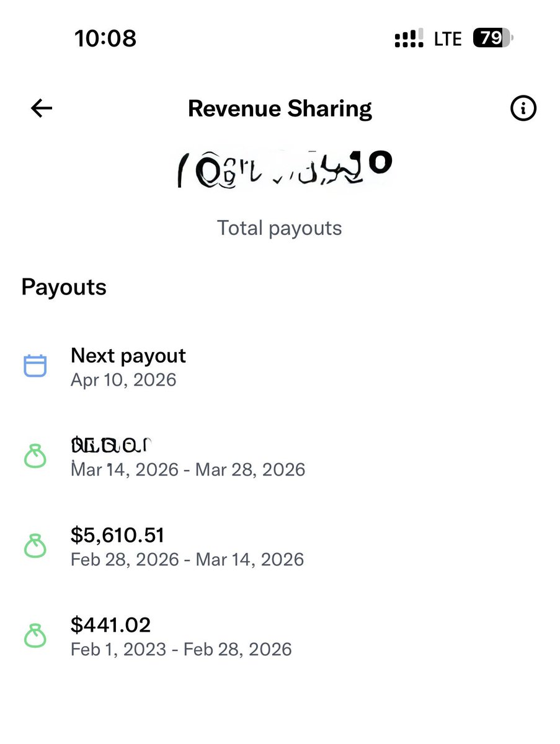Select the Next payout row title
Viewport: 560px width, 744px height.
coord(128,355)
